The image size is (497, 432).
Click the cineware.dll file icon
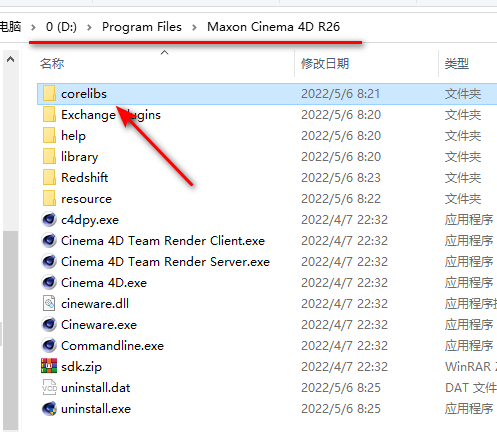tap(49, 304)
